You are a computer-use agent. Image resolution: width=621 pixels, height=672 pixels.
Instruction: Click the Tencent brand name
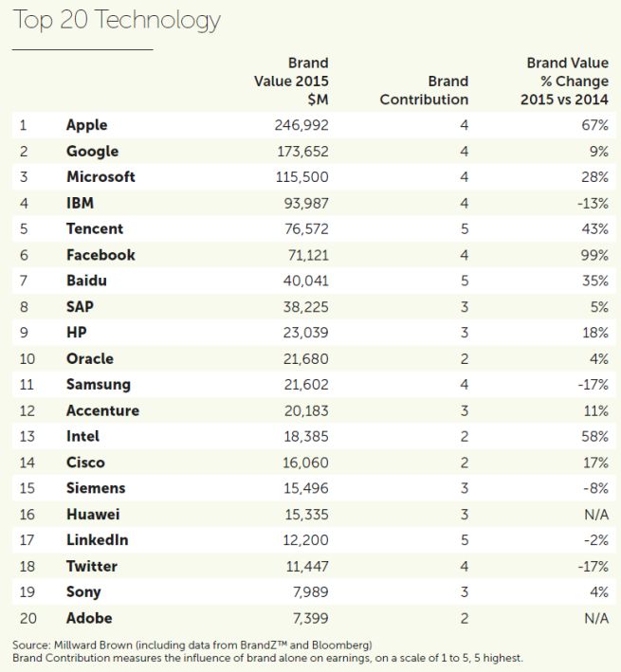[95, 228]
